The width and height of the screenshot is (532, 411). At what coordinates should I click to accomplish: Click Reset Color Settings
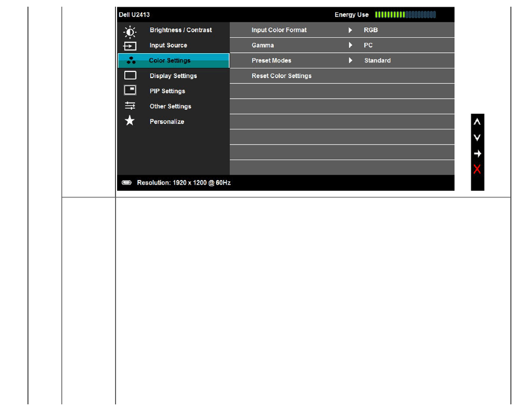tap(342, 76)
